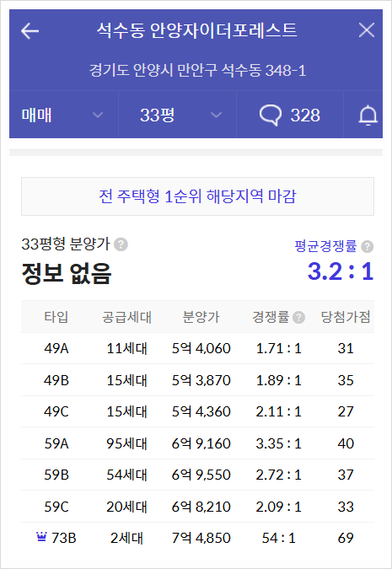Select the 59C type cell

[x=56, y=507]
